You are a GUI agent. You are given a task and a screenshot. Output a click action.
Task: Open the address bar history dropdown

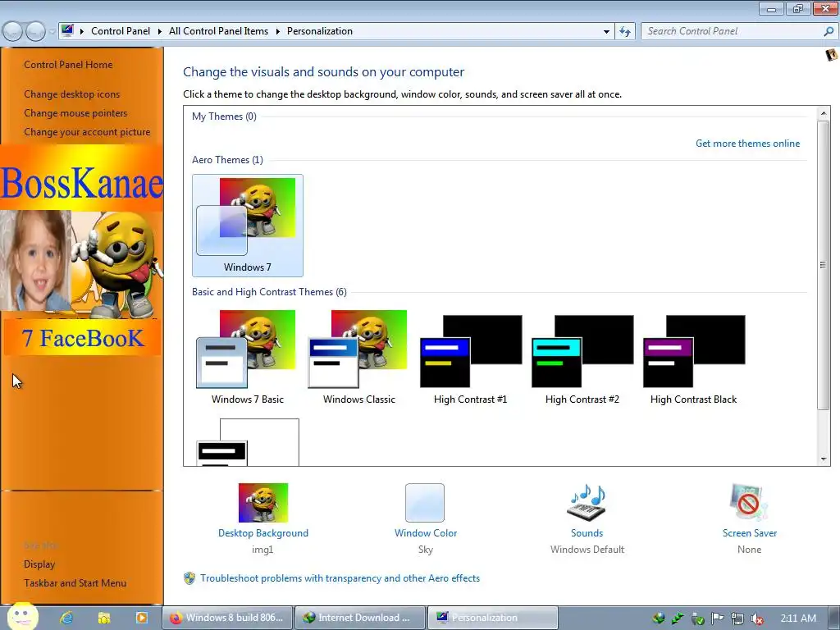coord(606,32)
